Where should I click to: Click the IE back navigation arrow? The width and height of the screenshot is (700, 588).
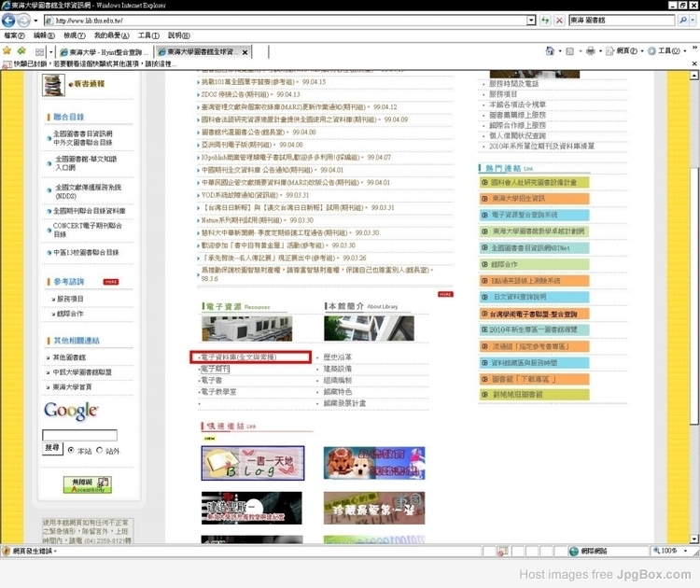point(12,20)
